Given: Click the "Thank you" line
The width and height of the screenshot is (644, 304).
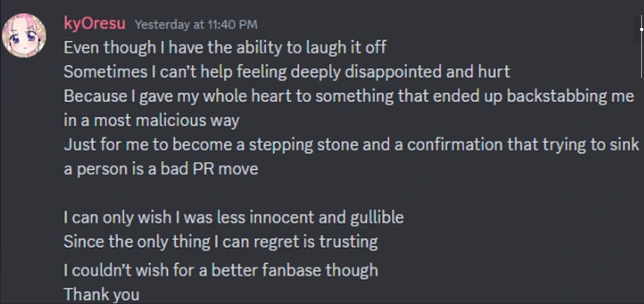Looking at the screenshot, I should [x=102, y=294].
